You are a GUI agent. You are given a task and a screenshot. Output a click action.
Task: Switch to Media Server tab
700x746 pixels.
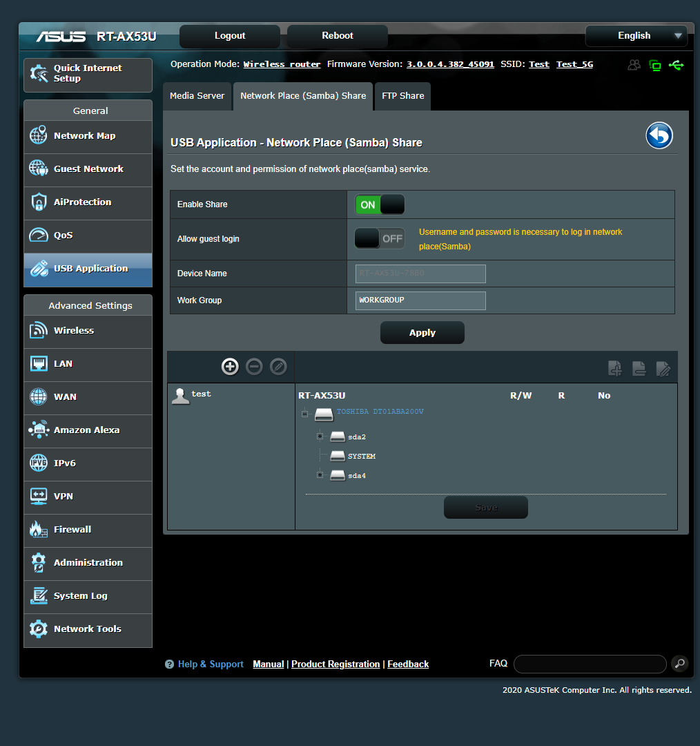coord(197,96)
